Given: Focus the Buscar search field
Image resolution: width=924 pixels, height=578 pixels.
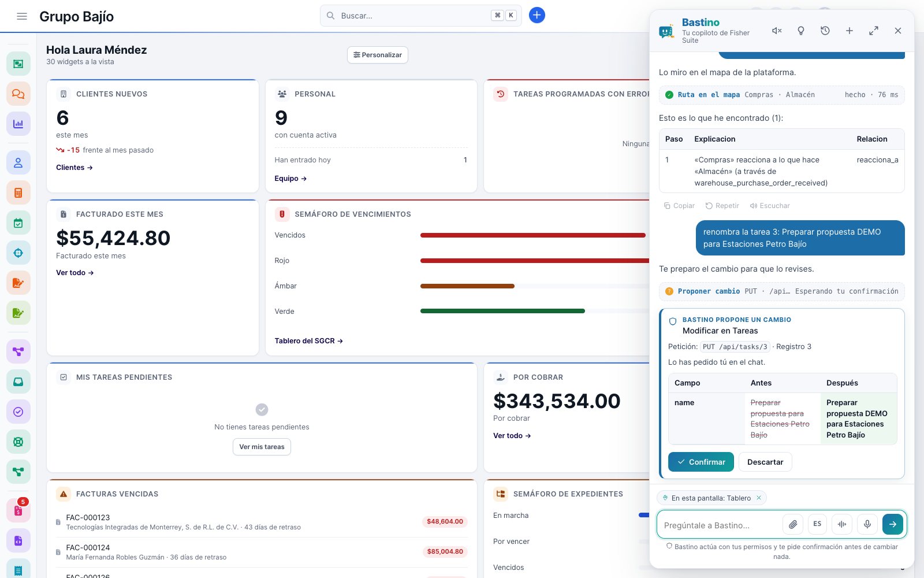Looking at the screenshot, I should coord(421,16).
